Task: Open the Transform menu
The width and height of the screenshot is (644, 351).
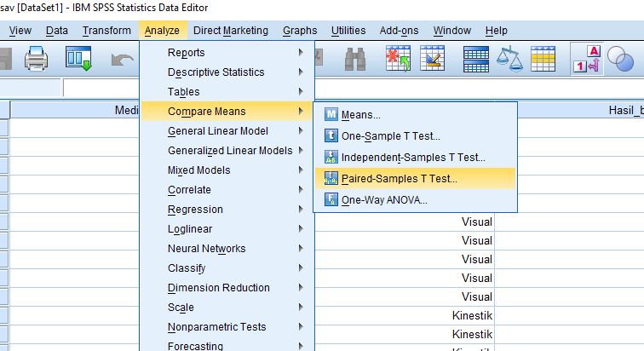Action: tap(106, 31)
